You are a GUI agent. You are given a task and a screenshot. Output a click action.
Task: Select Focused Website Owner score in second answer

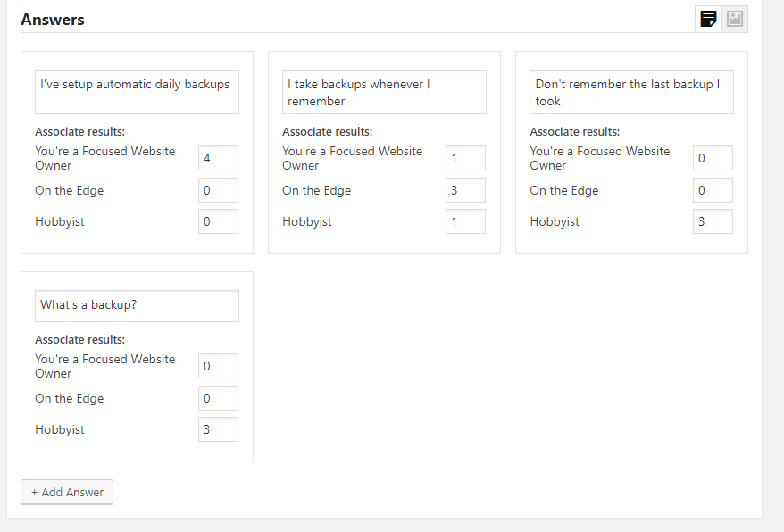[x=465, y=158]
